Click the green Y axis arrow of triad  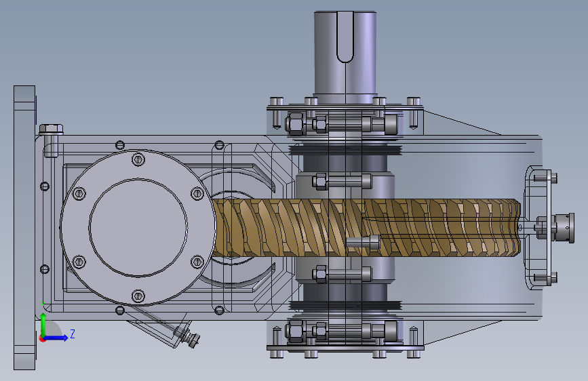pyautogui.click(x=43, y=325)
